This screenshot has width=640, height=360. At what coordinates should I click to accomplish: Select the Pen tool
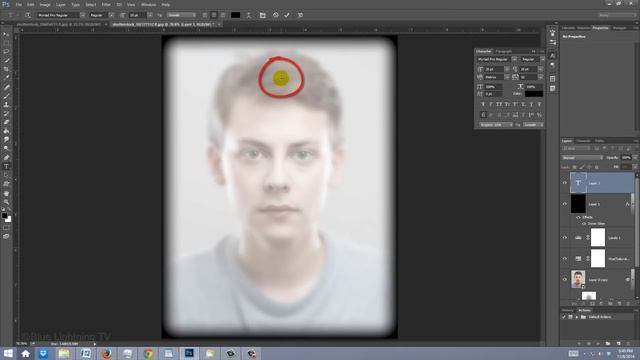pyautogui.click(x=6, y=158)
